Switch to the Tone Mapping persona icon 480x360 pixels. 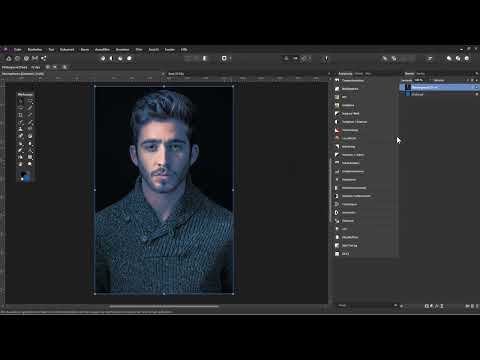click(35, 59)
